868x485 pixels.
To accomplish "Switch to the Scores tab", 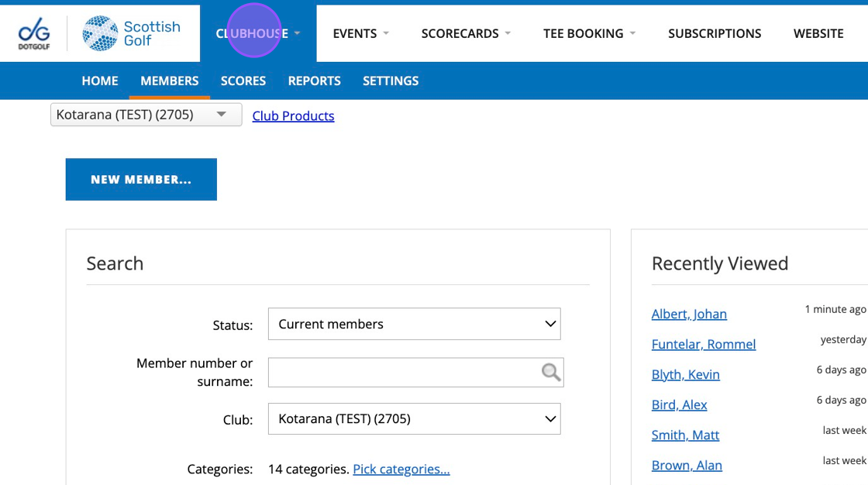I will (x=243, y=81).
